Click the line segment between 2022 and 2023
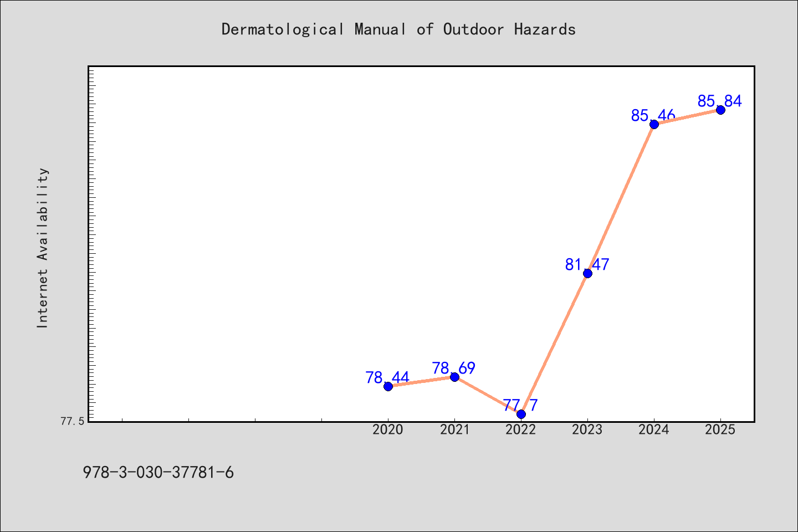 [x=554, y=344]
